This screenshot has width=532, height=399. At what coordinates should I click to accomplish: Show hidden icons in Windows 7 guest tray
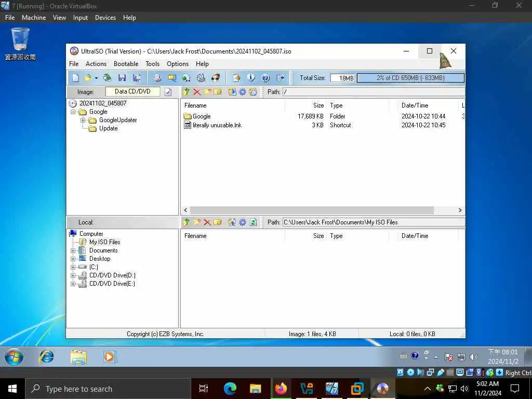click(436, 356)
